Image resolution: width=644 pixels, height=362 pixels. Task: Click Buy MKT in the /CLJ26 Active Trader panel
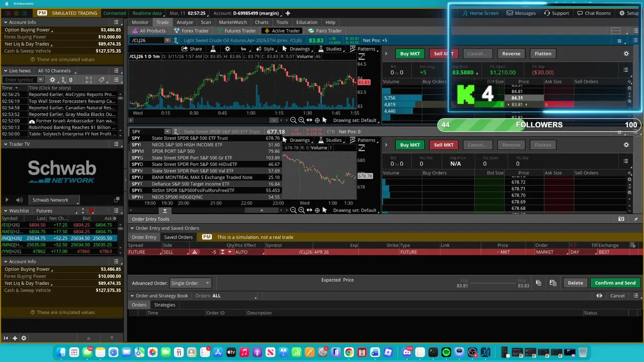click(x=410, y=53)
